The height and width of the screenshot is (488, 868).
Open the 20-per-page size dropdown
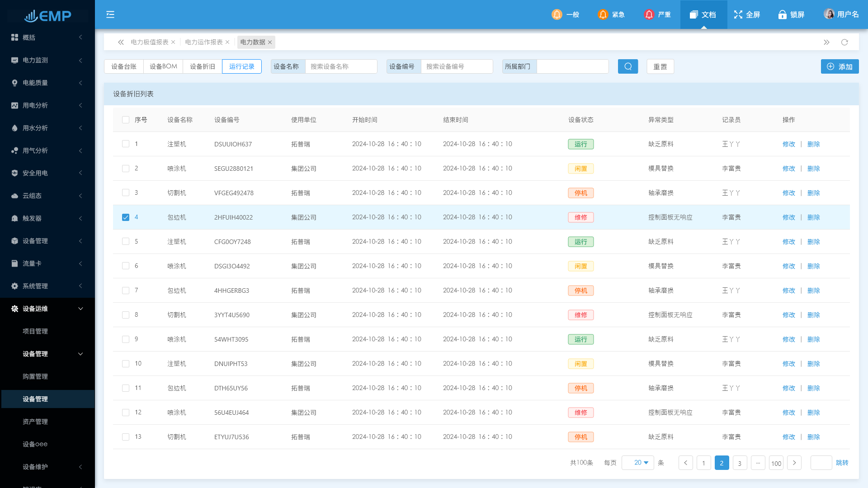(x=638, y=463)
